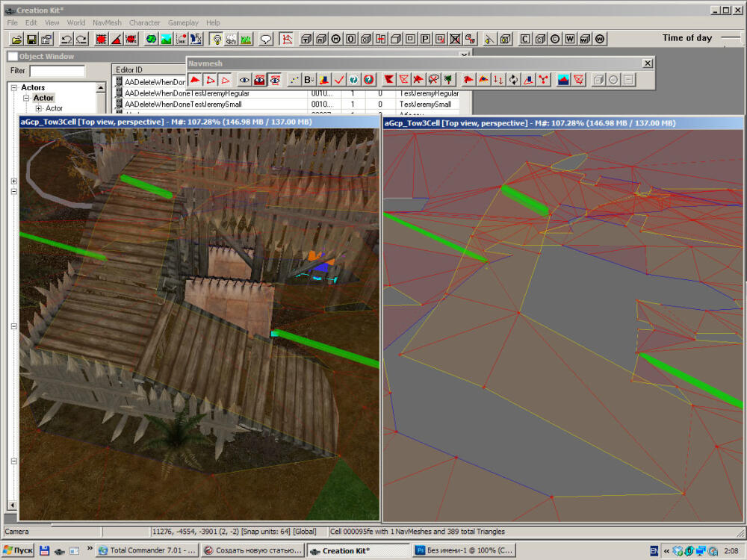
Task: Open the world globe icon in the main toolbar
Action: point(151,39)
